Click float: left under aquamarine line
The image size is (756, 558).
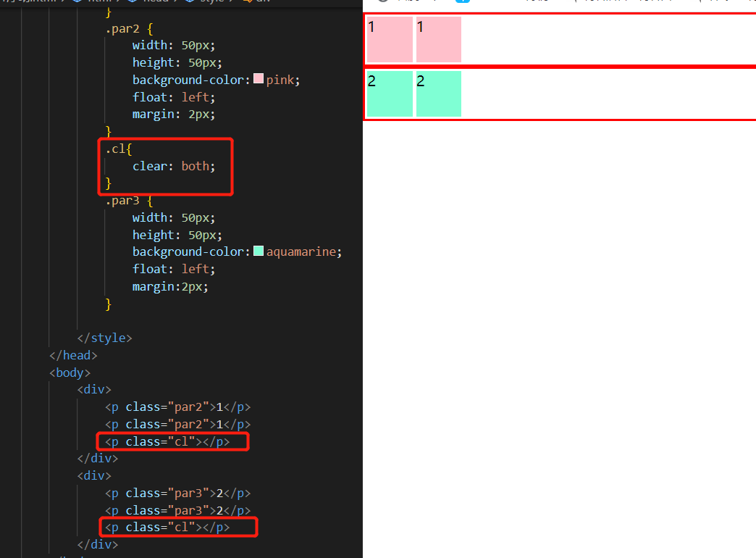tap(174, 269)
